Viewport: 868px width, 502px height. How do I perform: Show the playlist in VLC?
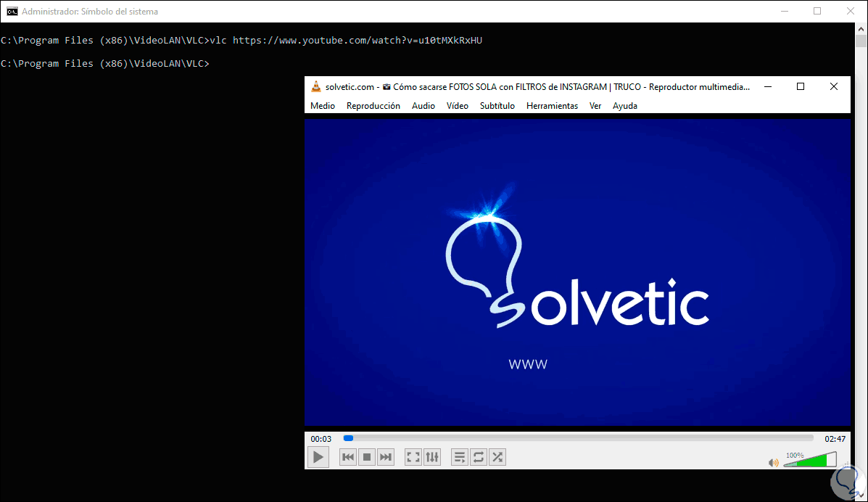pyautogui.click(x=460, y=457)
